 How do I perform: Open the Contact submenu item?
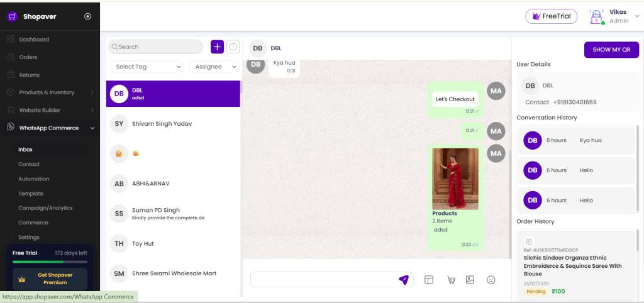(29, 164)
